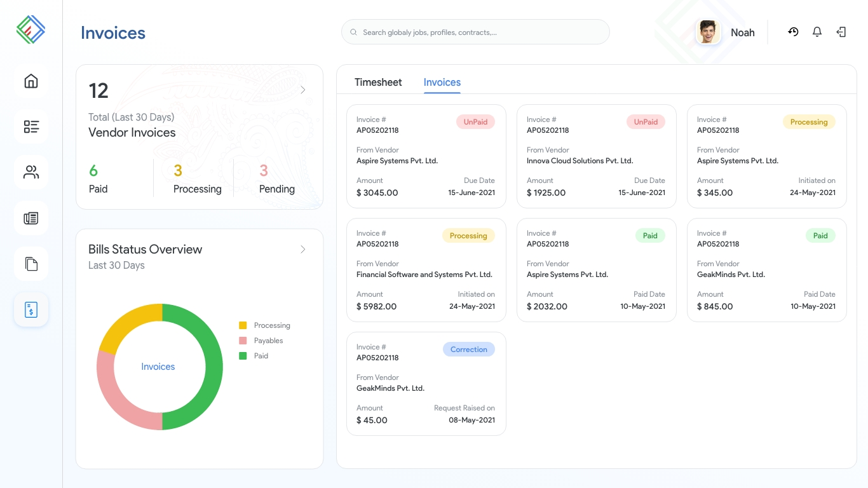Open the people/users sidebar icon
868x488 pixels.
pos(31,172)
